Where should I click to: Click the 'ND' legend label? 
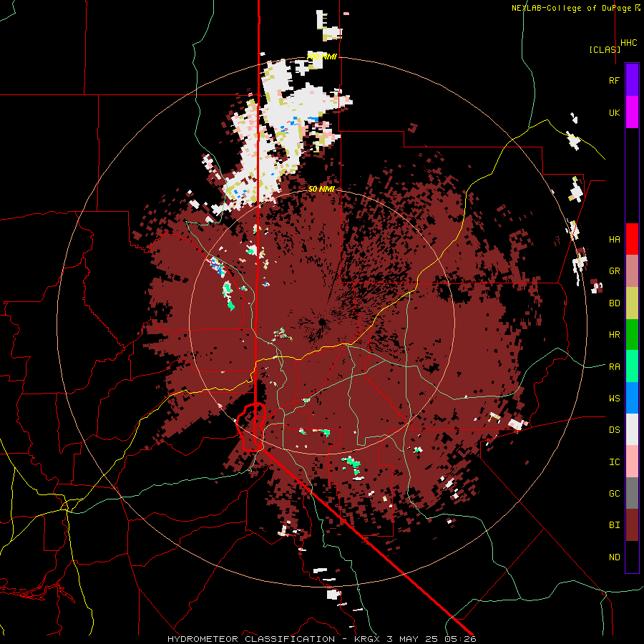pos(614,557)
